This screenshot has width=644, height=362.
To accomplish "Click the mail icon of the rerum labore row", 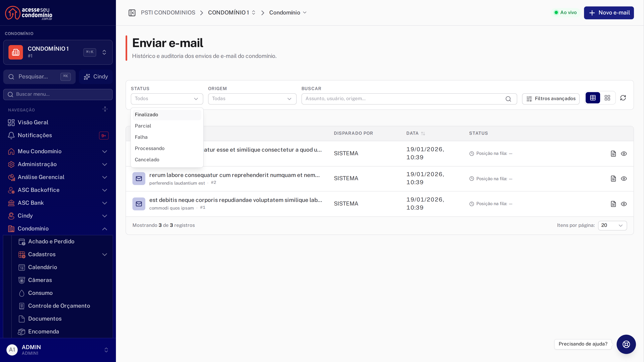I will 139,179.
